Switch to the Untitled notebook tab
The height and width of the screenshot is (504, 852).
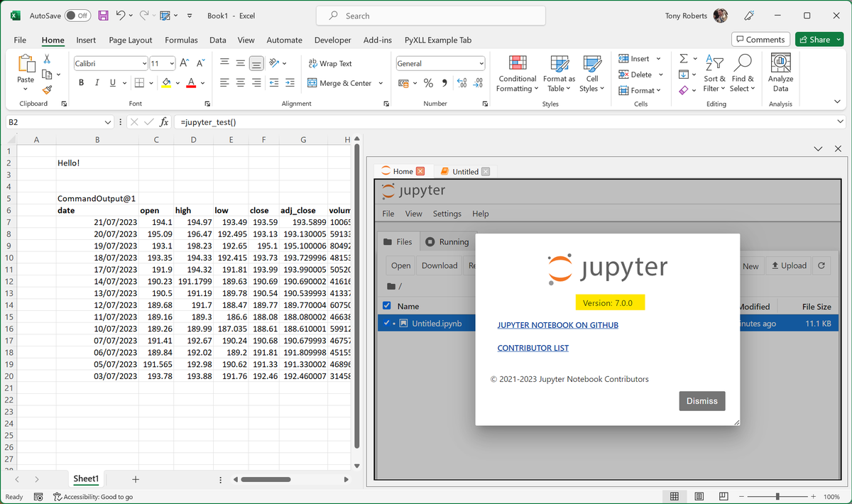[465, 171]
